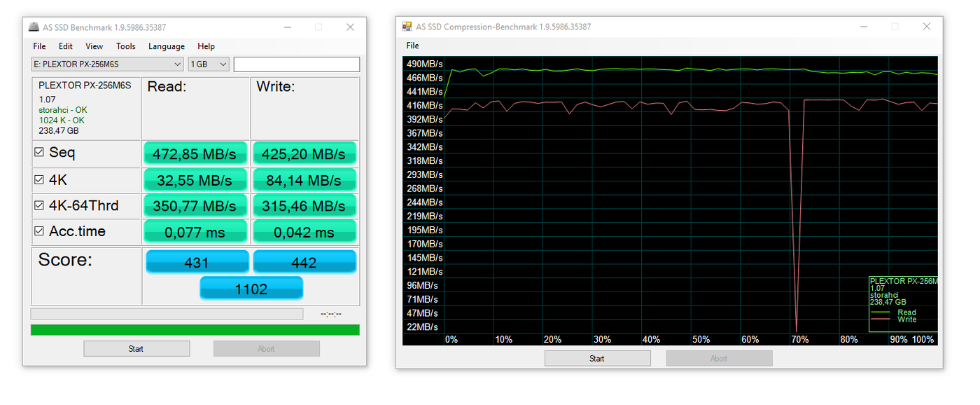Click the Compression-Benchmark window title icon
Image resolution: width=980 pixels, height=405 pixels.
coord(407,27)
